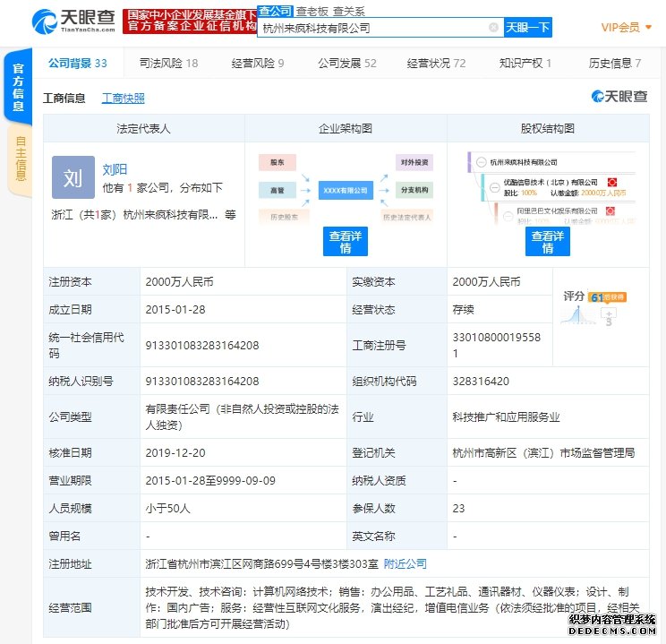Click 查看详情 under 股权结构图

coord(548,242)
